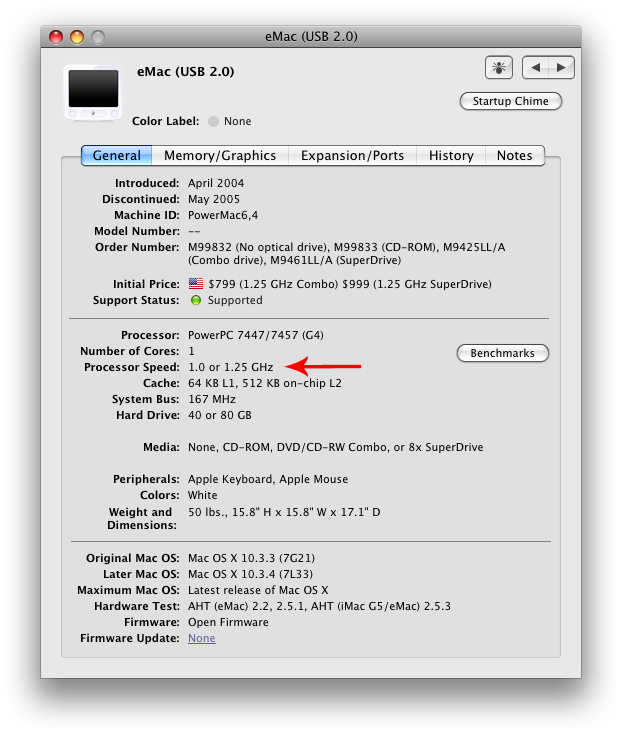Go to next model with right arrow
This screenshot has height=734, width=622.
(561, 67)
